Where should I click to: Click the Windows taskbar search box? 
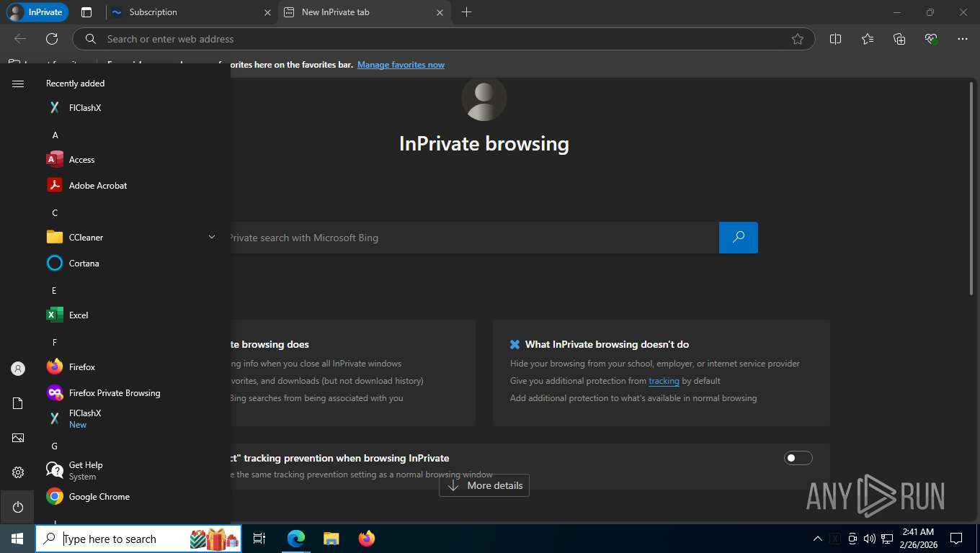tap(138, 539)
